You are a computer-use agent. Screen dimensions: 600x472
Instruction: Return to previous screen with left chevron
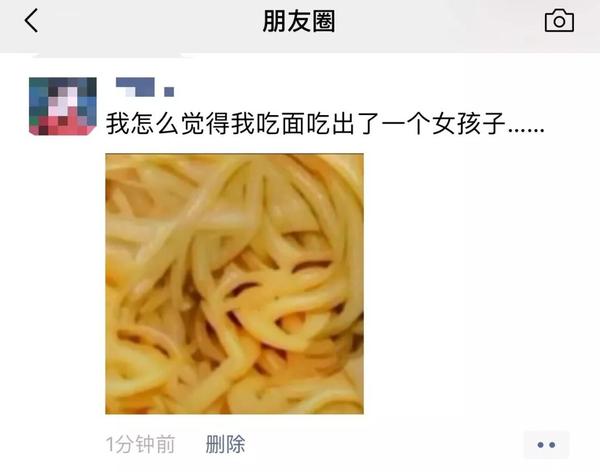point(31,21)
